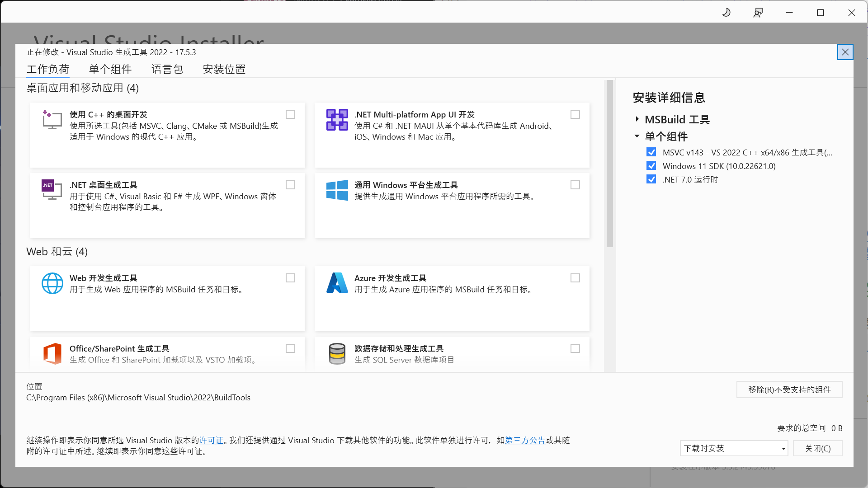Select the 数据存储和处理生成工具 title text
This screenshot has width=868, height=488.
point(399,349)
